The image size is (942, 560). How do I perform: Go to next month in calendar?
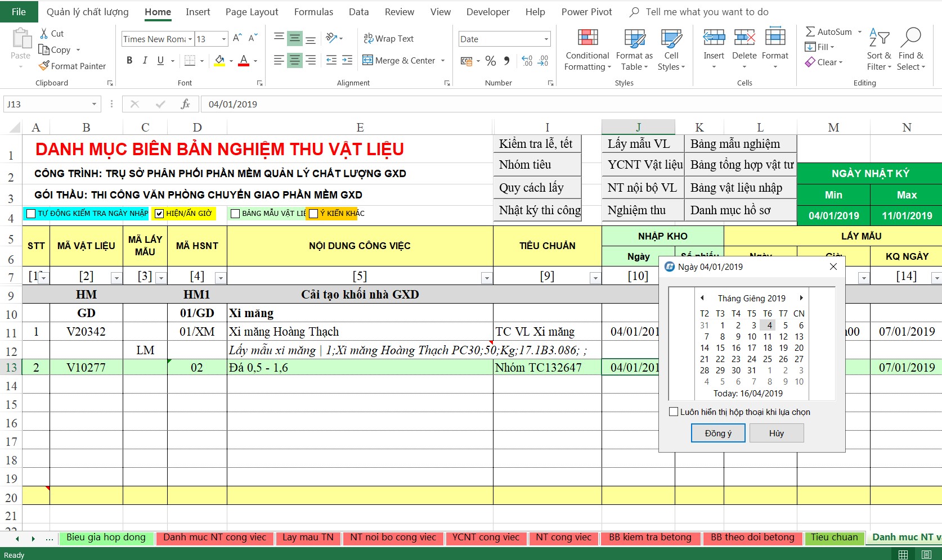click(801, 298)
